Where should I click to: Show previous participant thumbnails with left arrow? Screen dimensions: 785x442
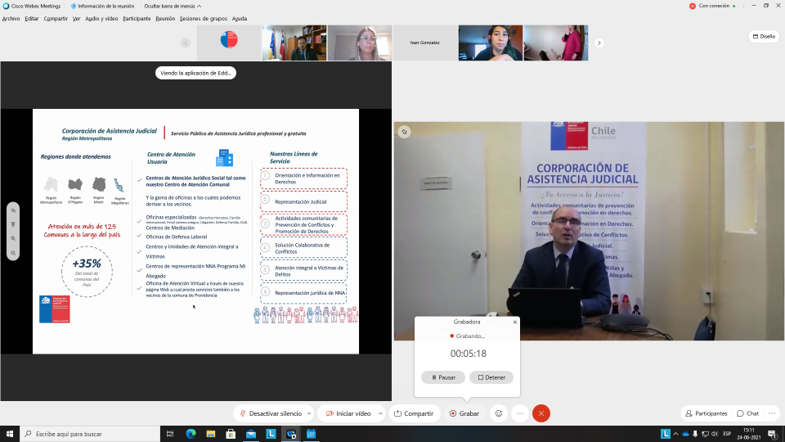point(186,43)
